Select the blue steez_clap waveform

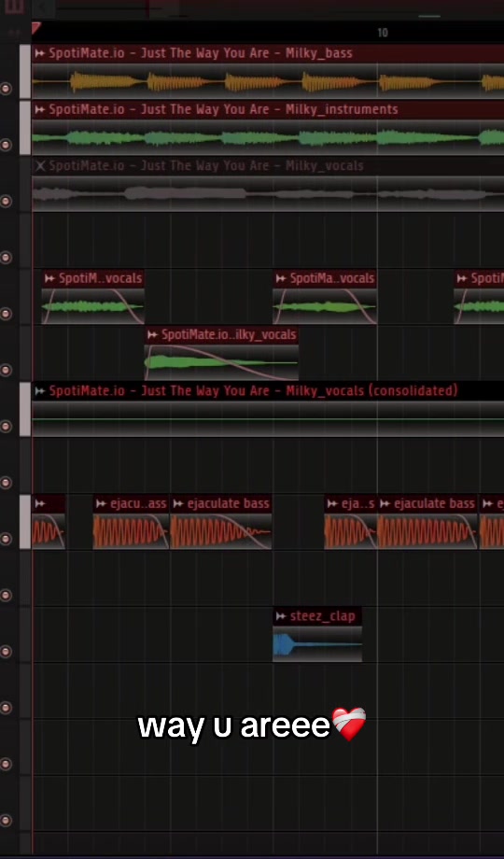coord(317,645)
